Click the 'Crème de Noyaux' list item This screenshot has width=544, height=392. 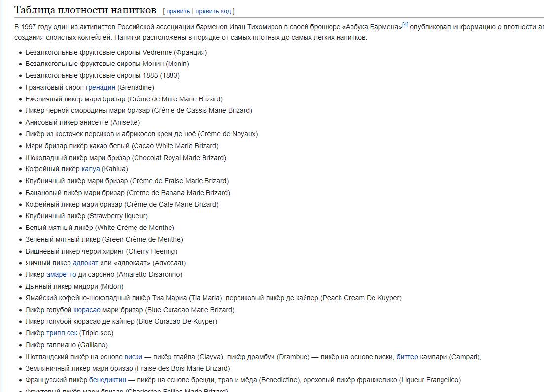click(x=141, y=134)
